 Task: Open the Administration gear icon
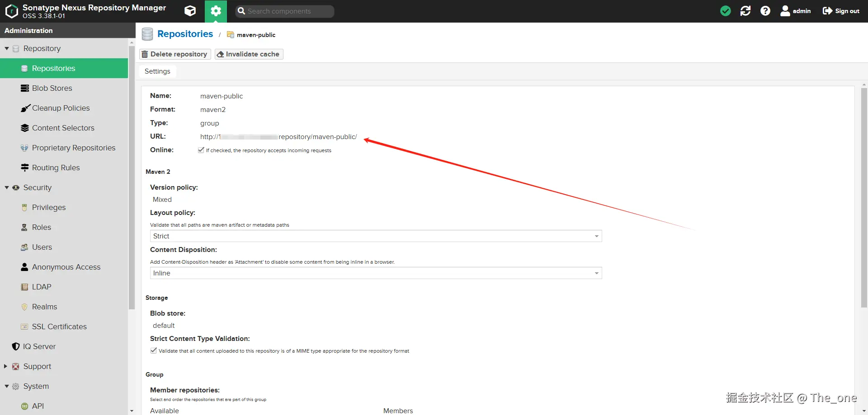click(216, 11)
